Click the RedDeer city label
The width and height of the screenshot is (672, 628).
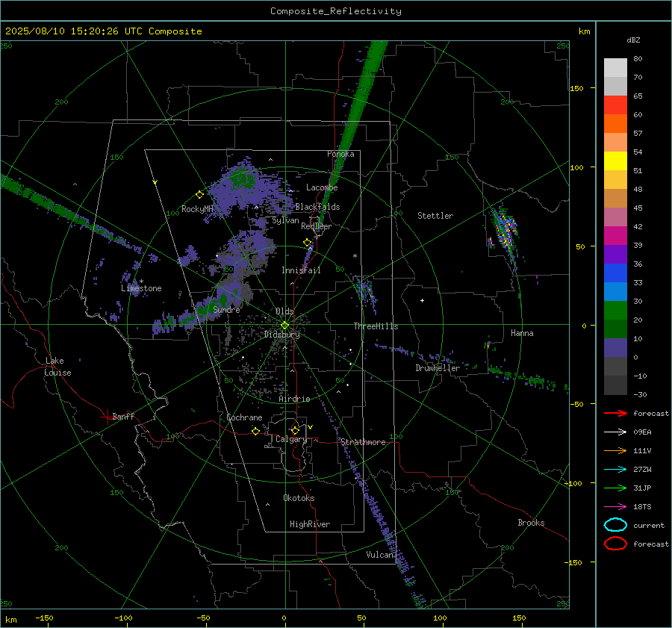tap(317, 226)
